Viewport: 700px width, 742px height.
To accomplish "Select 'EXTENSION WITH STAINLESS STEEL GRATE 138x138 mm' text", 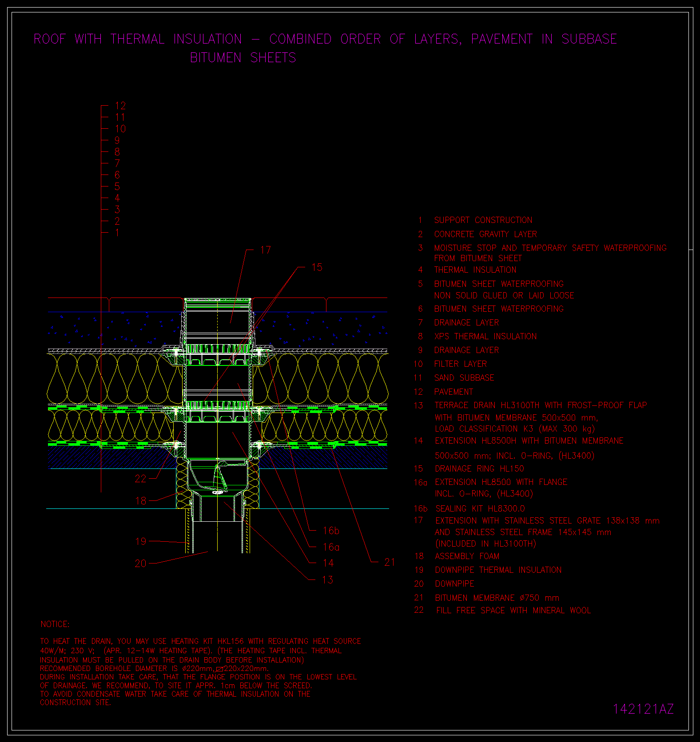I will coord(547,520).
